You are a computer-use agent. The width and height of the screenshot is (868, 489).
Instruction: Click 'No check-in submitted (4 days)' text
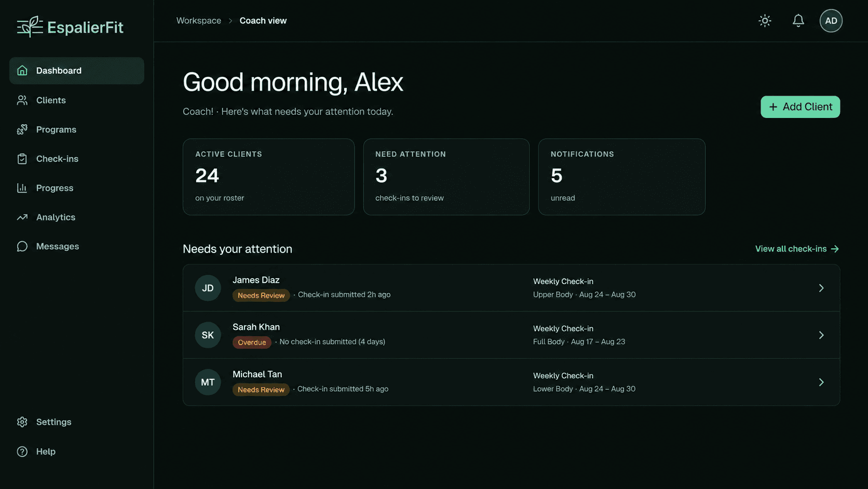click(332, 342)
